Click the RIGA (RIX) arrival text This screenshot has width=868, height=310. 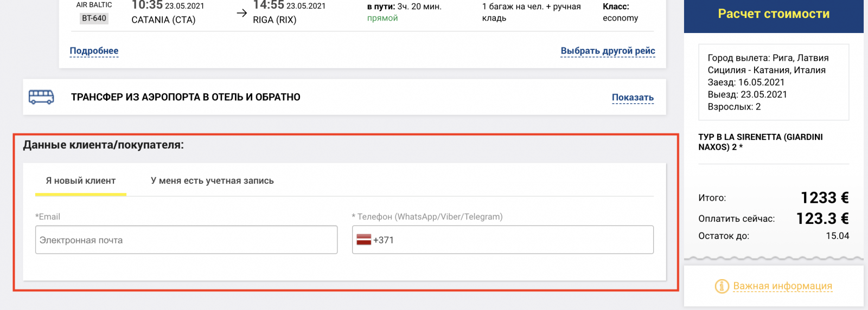coord(275,20)
